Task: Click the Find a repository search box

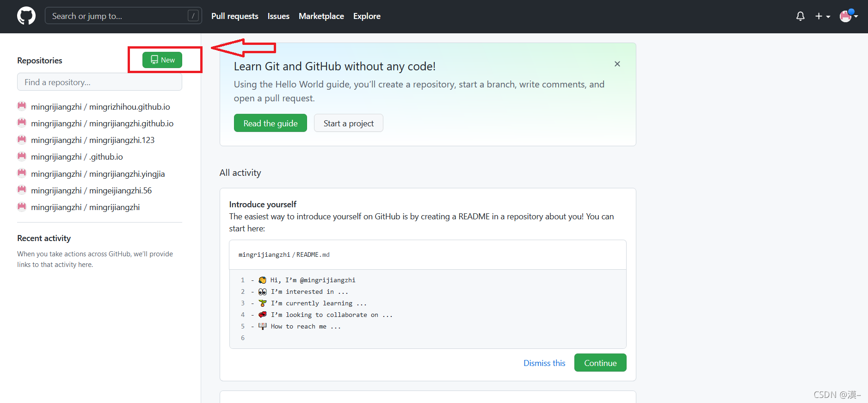Action: (x=99, y=82)
